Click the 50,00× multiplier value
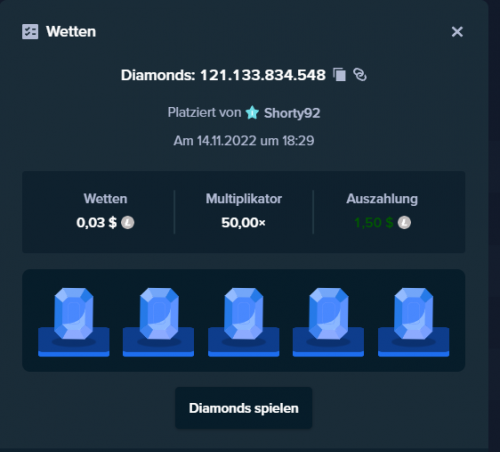 243,222
